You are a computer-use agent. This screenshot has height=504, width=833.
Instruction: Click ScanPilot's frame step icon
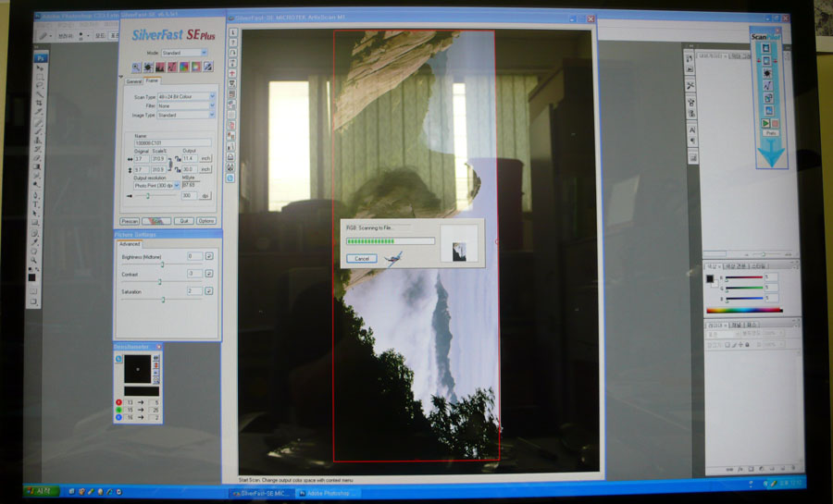(766, 61)
